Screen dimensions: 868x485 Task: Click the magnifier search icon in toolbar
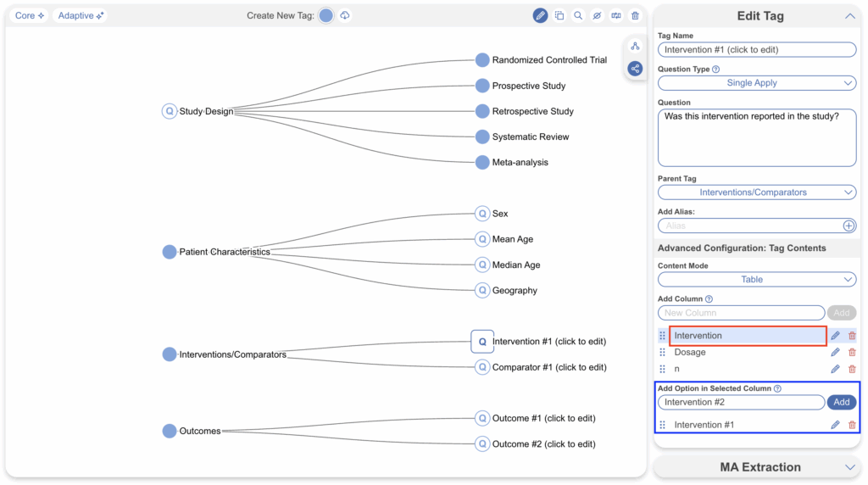pyautogui.click(x=578, y=15)
